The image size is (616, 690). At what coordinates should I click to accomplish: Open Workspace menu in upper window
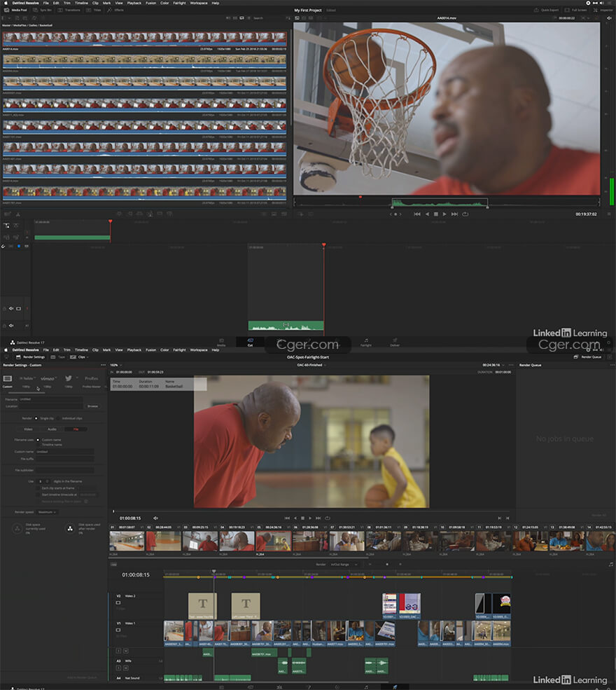[x=199, y=3]
